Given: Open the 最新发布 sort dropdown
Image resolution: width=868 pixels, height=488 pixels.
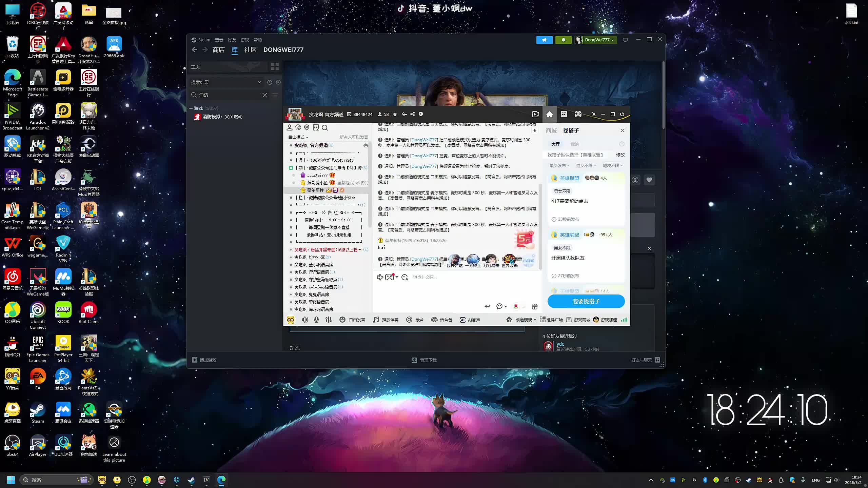Looking at the screenshot, I should click(559, 165).
